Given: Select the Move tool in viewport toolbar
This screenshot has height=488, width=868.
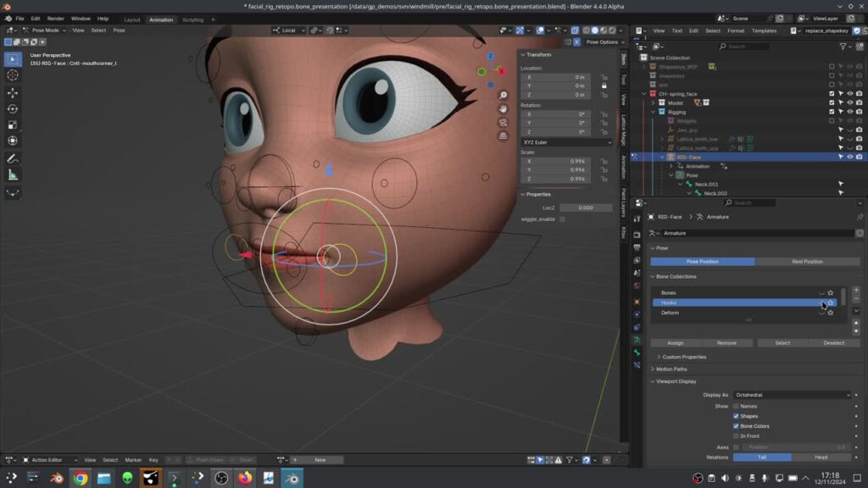Looking at the screenshot, I should (12, 93).
